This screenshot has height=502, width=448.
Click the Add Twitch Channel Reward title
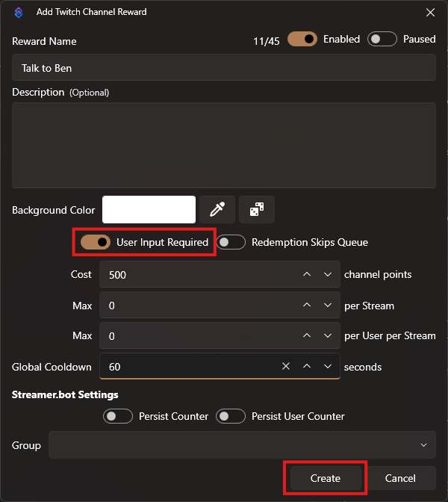point(92,12)
